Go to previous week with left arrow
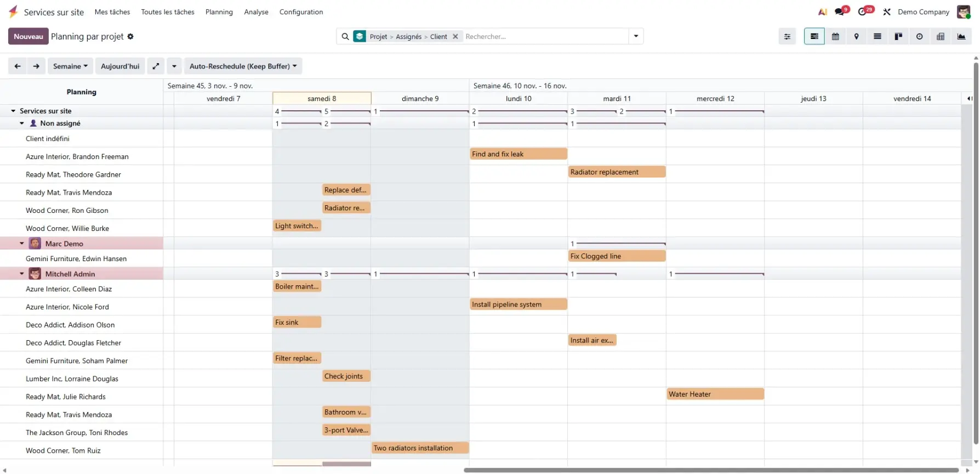 tap(18, 66)
